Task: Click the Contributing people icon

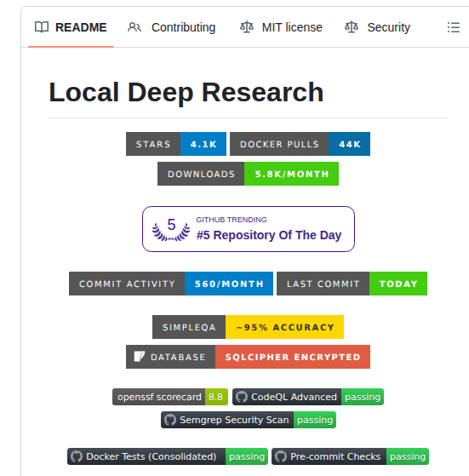Action: click(x=134, y=27)
